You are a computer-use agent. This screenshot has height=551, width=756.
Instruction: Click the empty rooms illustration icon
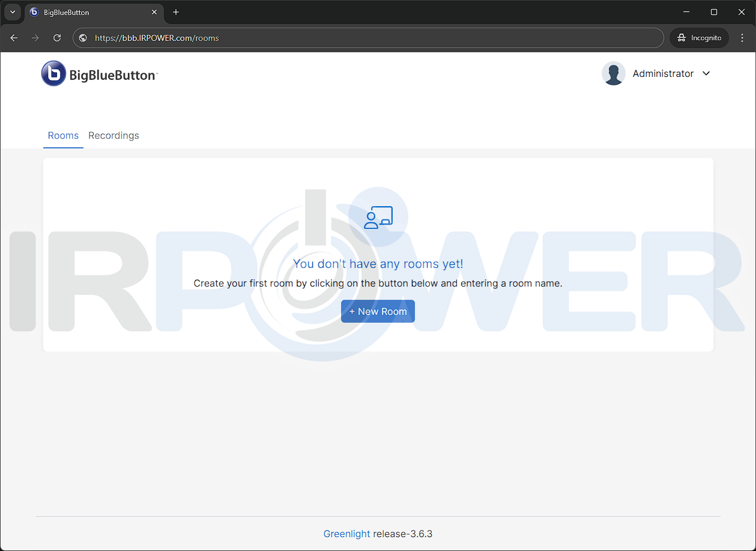coord(378,217)
